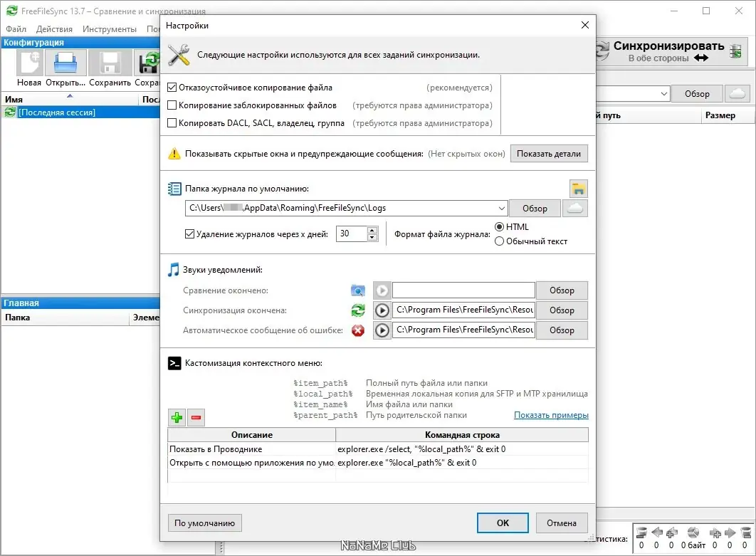Click main window Обзор button
Image resolution: width=756 pixels, height=556 pixels.
(x=697, y=93)
